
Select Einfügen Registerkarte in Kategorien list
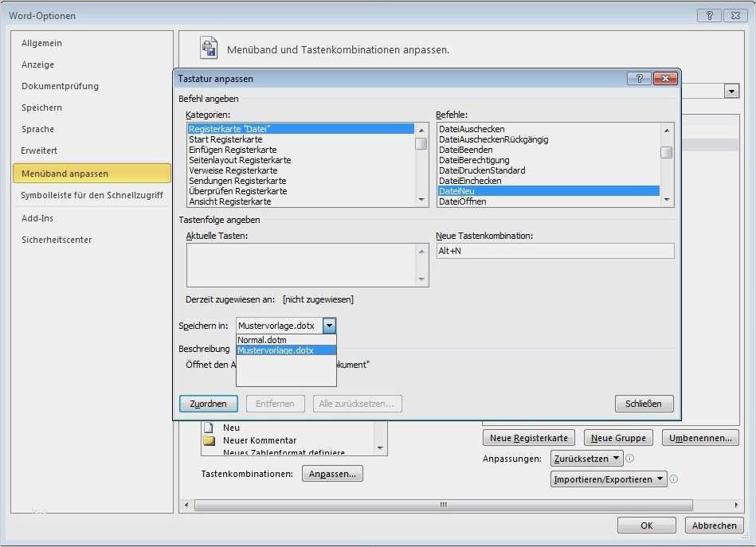[x=233, y=150]
